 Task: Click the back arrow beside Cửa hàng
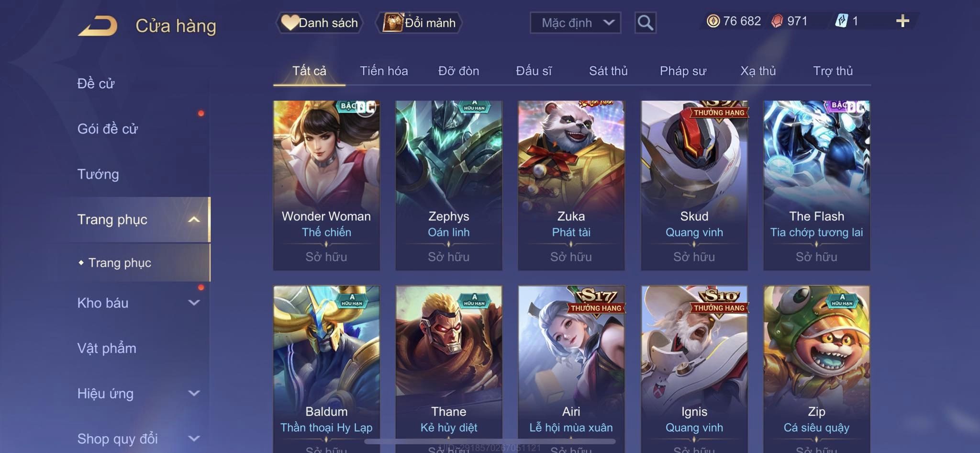[98, 26]
